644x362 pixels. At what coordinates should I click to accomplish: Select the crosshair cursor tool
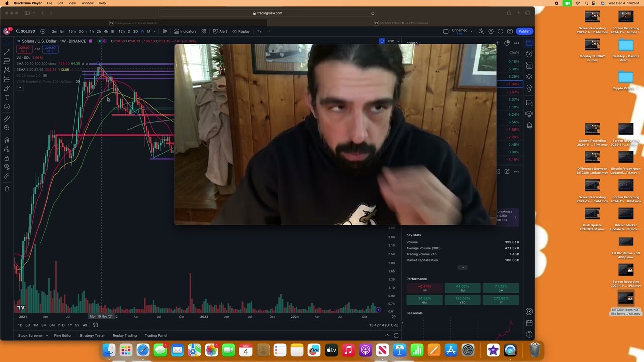(7, 42)
